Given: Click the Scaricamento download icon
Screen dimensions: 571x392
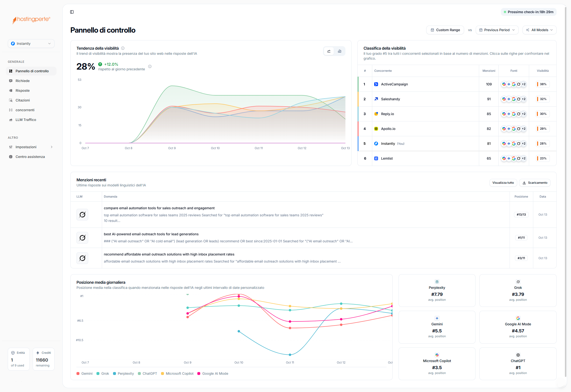Looking at the screenshot, I should 524,183.
